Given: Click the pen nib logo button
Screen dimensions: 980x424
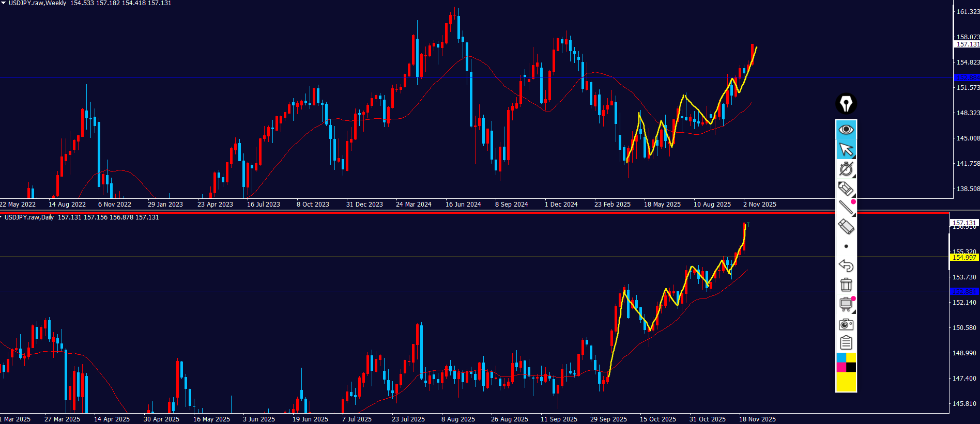Looking at the screenshot, I should pos(846,104).
